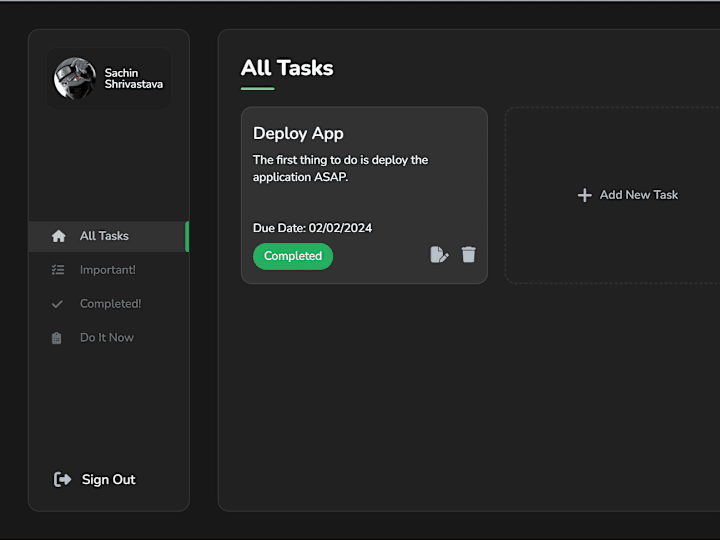Image resolution: width=720 pixels, height=540 pixels.
Task: Open the Do It Now section
Action: tap(109, 338)
